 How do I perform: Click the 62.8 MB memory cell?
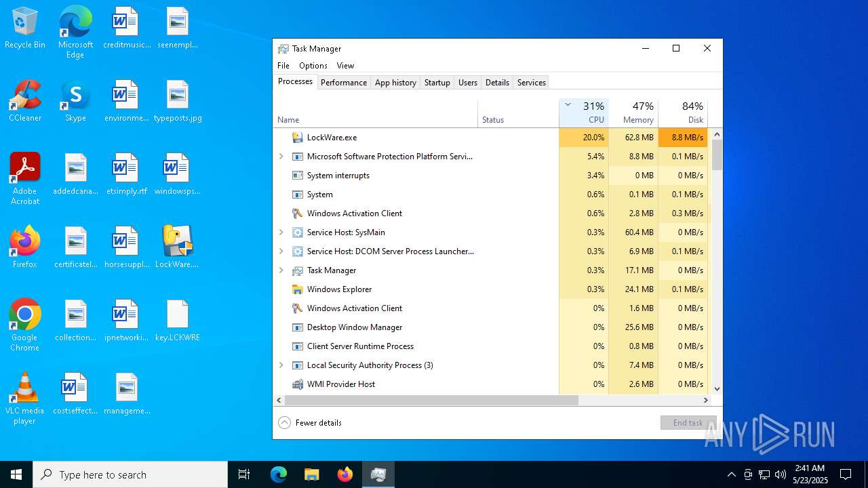tap(633, 137)
